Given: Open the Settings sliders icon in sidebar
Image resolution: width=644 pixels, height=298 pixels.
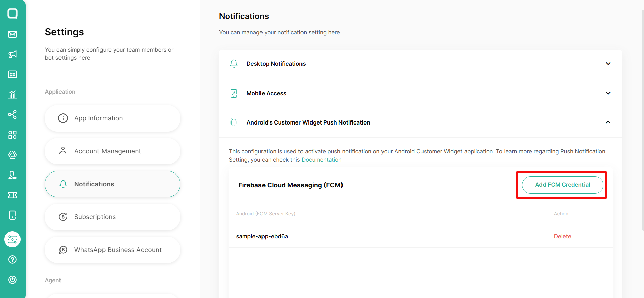Looking at the screenshot, I should point(13,239).
